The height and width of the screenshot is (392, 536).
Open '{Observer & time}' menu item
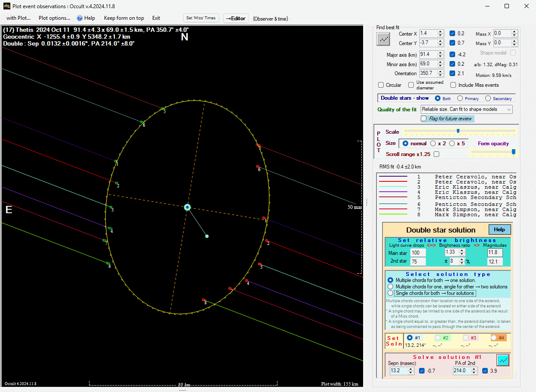271,18
